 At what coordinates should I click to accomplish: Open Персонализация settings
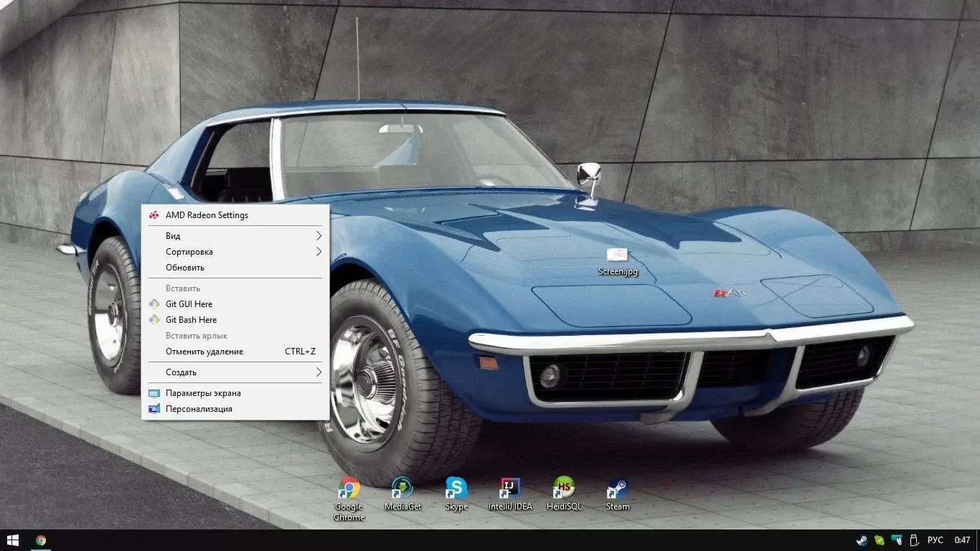[x=235, y=409]
